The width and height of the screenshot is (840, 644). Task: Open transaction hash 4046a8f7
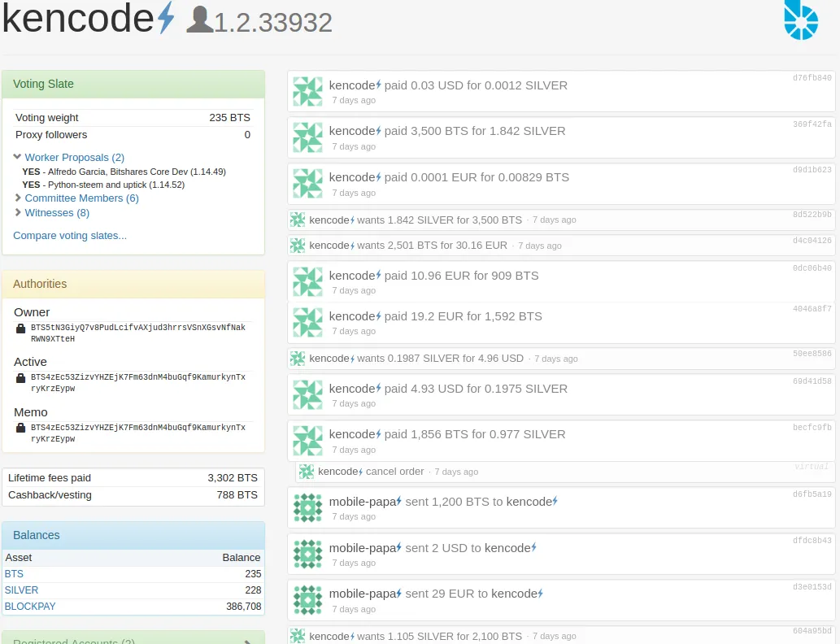click(812, 309)
